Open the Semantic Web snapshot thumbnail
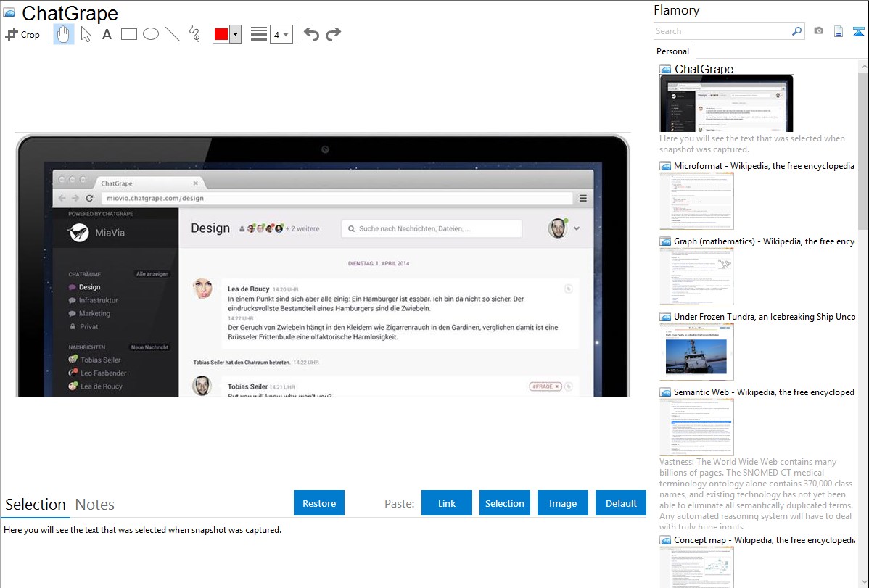The image size is (869, 588). point(696,427)
